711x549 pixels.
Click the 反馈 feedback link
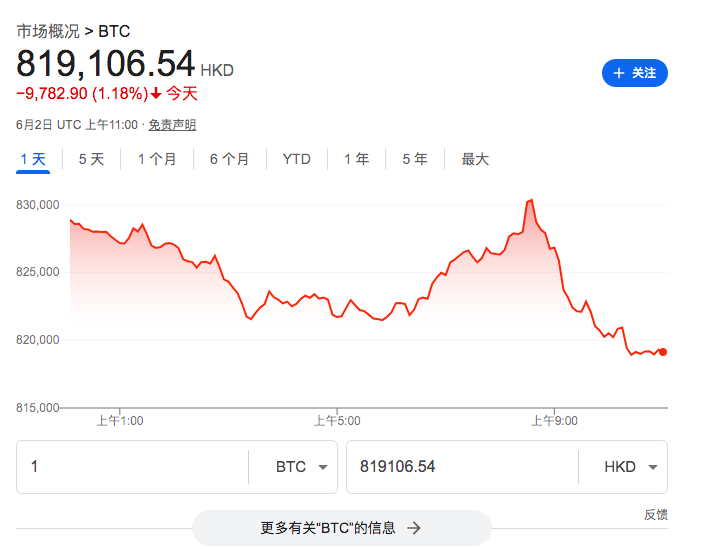[x=655, y=515]
